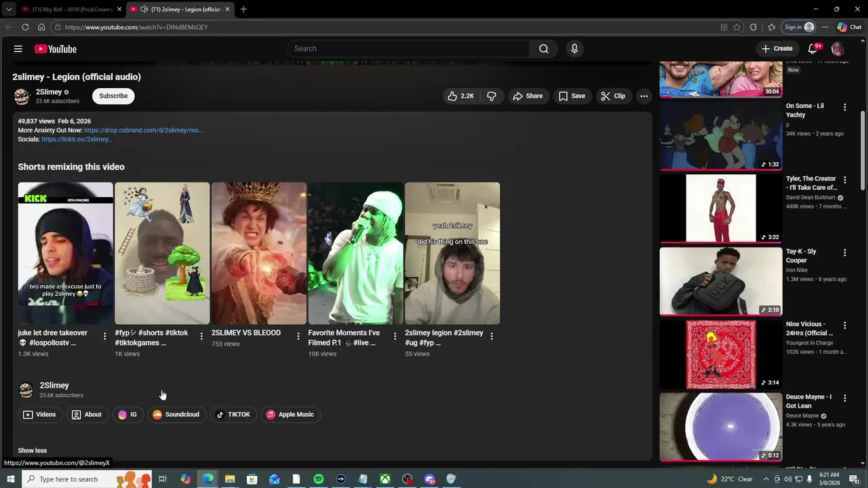Open menu for Tyler, The Creator video

tap(845, 180)
